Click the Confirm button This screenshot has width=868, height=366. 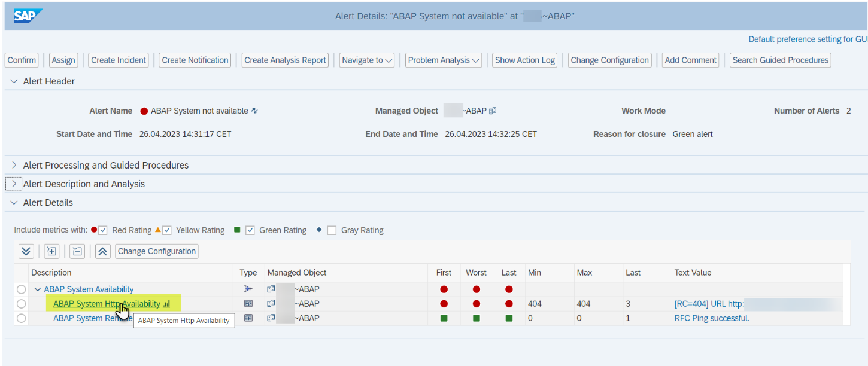[x=22, y=60]
